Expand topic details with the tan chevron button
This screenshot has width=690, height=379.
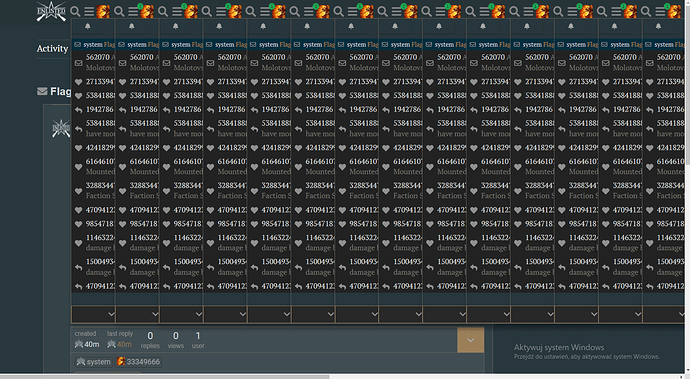(470, 340)
